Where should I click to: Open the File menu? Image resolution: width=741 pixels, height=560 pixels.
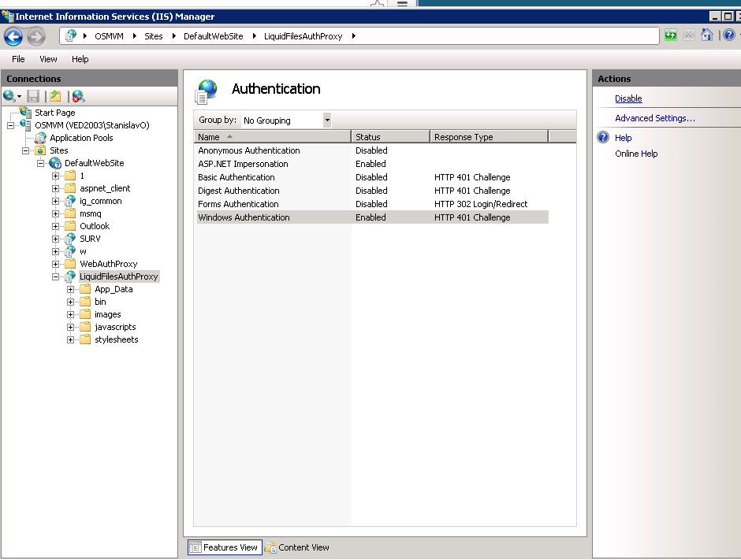pyautogui.click(x=18, y=59)
